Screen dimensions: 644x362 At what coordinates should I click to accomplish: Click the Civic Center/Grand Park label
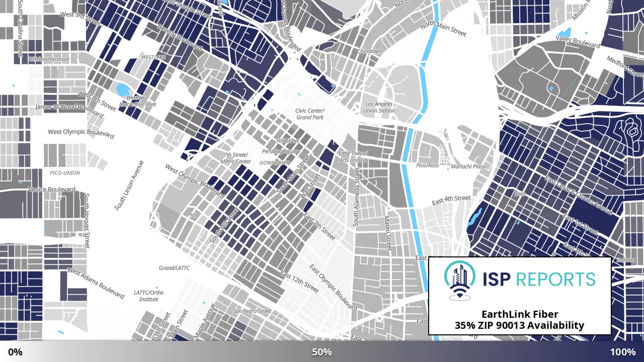point(310,114)
